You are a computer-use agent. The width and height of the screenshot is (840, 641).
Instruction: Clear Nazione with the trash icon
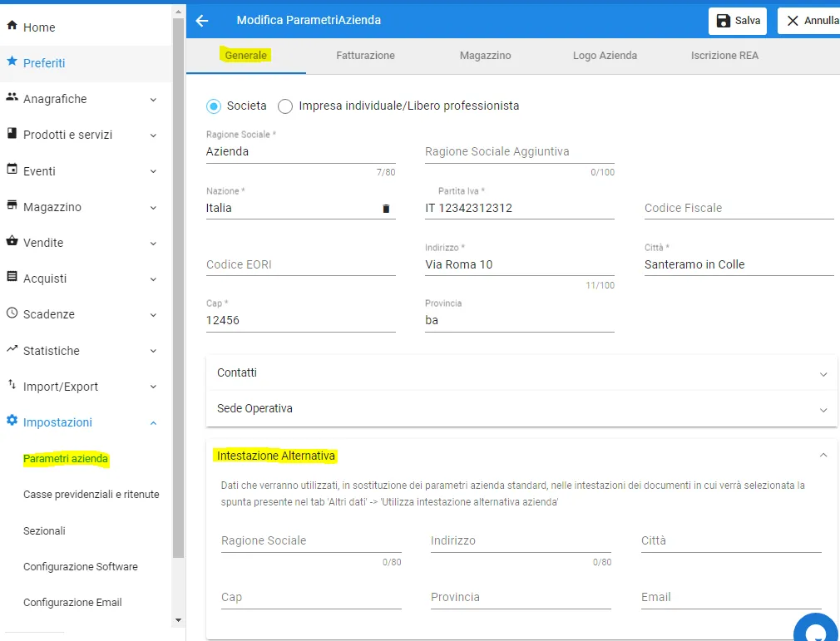coord(386,209)
